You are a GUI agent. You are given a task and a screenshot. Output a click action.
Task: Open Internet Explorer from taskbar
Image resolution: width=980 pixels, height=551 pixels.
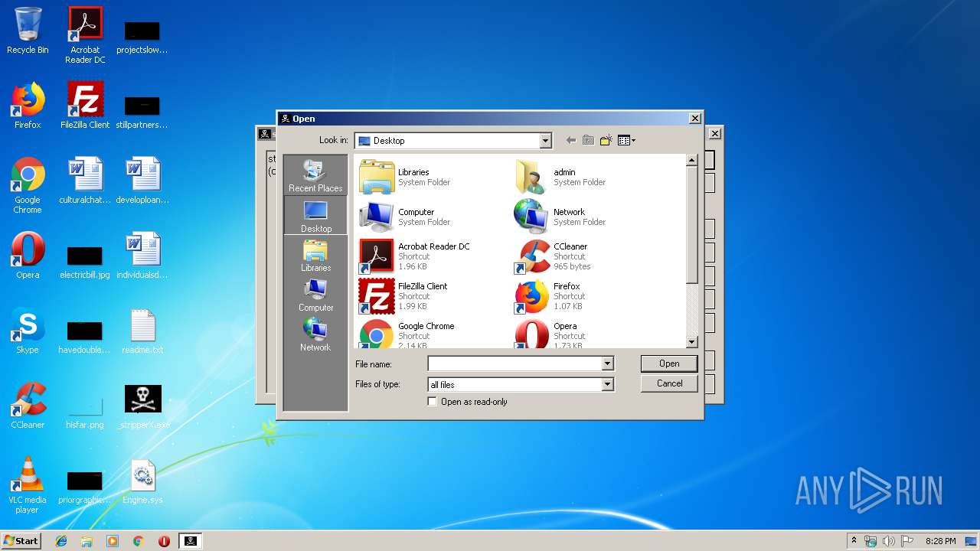61,541
